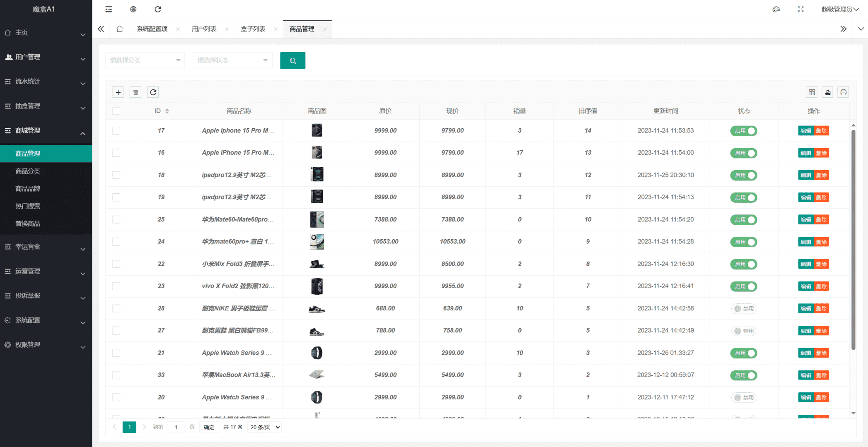
Task: Open the globe website icon
Action: [133, 9]
